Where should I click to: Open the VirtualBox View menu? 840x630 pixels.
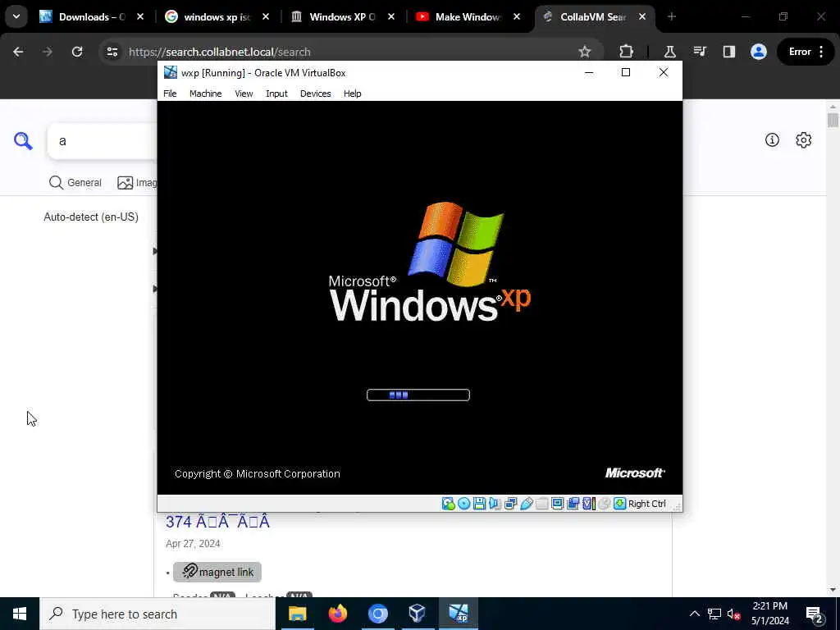pos(244,94)
